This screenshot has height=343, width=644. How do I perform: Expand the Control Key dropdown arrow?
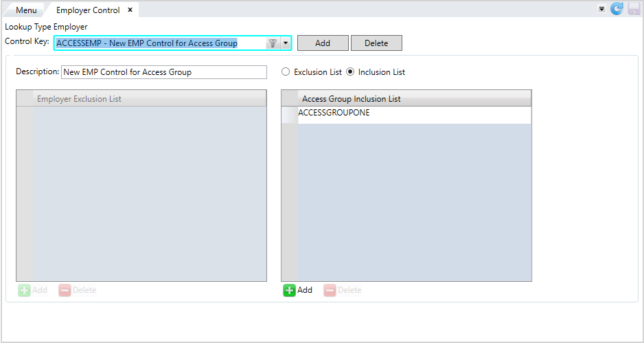point(286,43)
